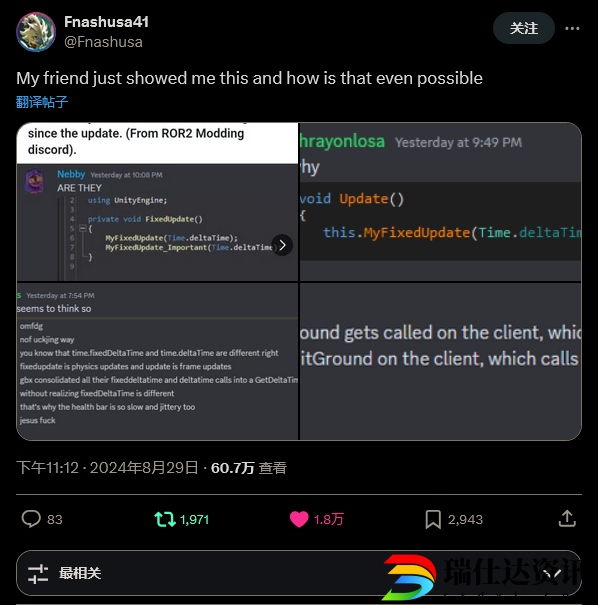Click the 60.7万 查看 view count

[x=248, y=468]
